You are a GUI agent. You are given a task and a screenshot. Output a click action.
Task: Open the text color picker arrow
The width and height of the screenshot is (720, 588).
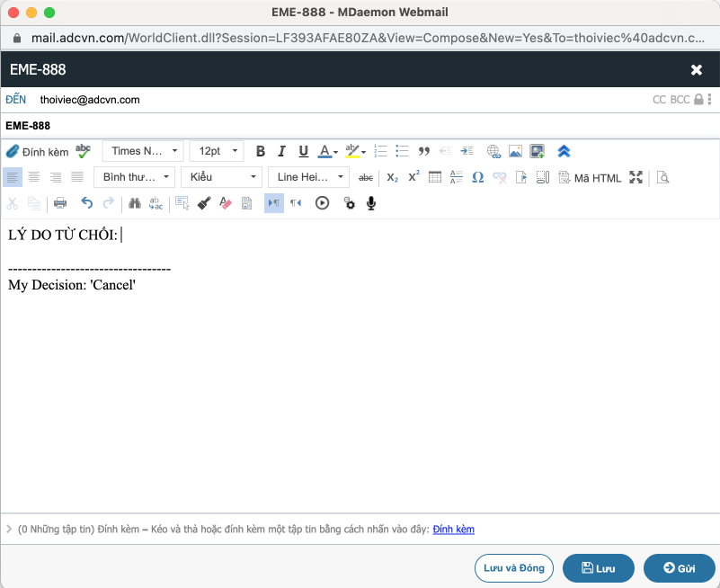335,152
